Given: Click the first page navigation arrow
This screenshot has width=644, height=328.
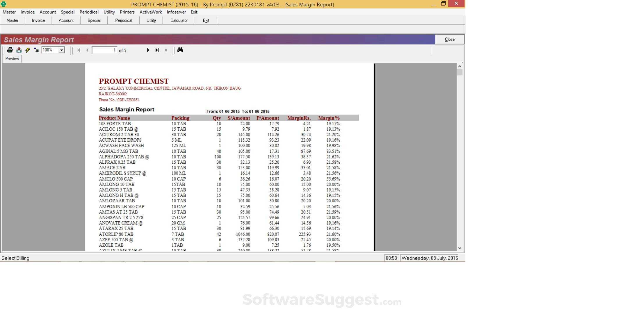Looking at the screenshot, I should (79, 50).
